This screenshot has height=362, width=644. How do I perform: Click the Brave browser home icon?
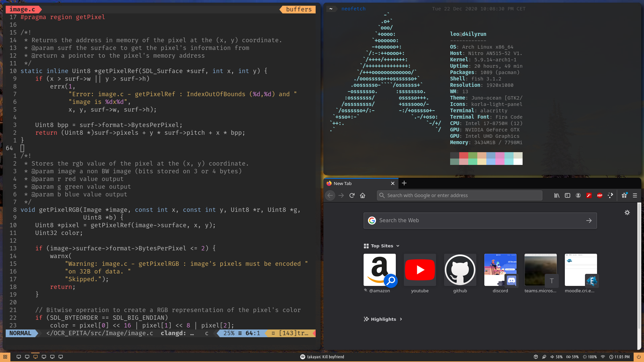pos(363,195)
